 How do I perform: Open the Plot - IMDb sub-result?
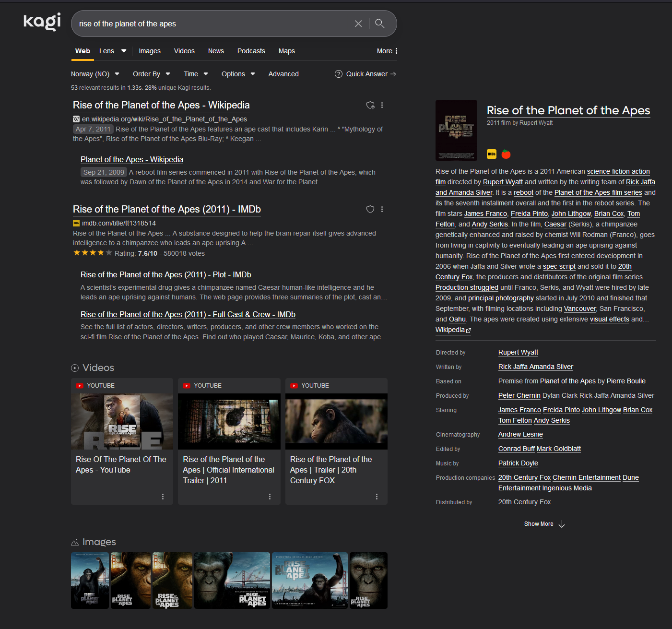[166, 274]
